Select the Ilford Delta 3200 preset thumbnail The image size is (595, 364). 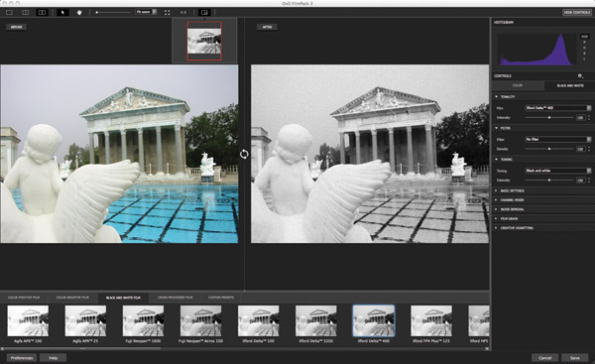[x=316, y=321]
